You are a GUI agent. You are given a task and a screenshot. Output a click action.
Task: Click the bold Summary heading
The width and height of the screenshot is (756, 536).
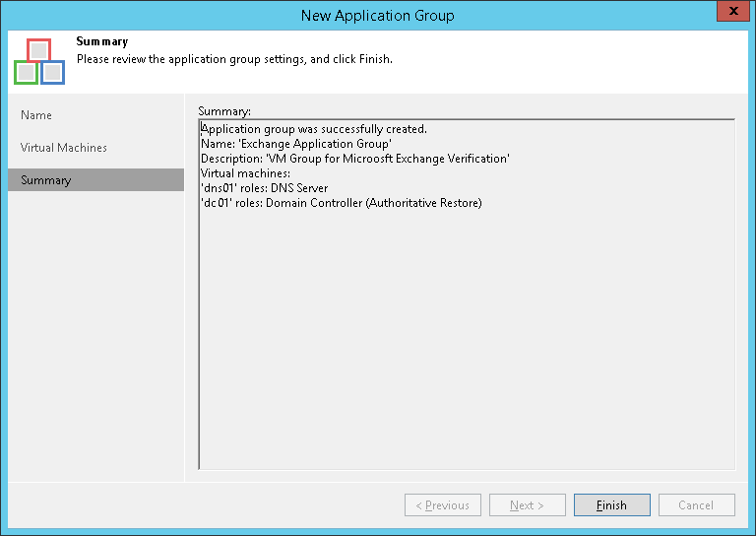click(101, 42)
